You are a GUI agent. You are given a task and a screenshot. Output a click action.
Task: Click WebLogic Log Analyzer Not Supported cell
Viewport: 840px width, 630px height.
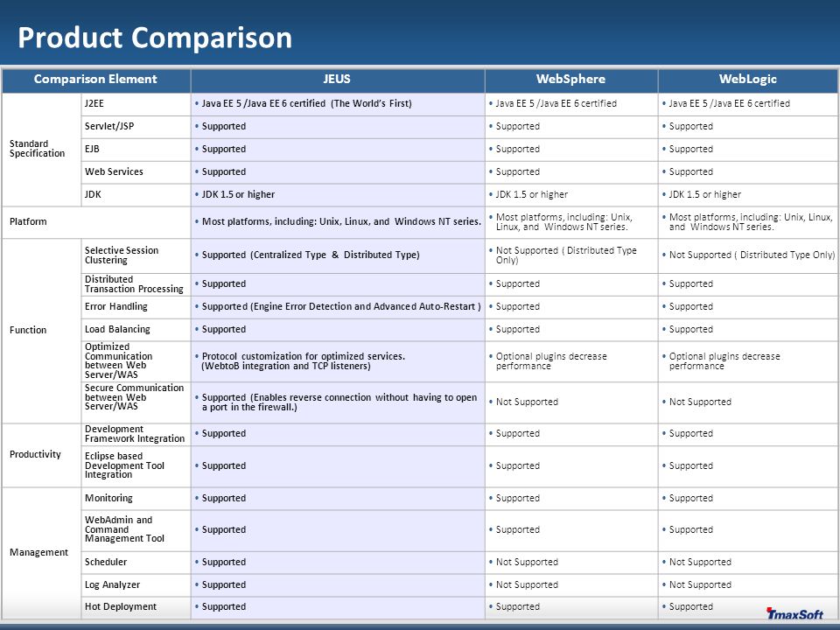[748, 585]
